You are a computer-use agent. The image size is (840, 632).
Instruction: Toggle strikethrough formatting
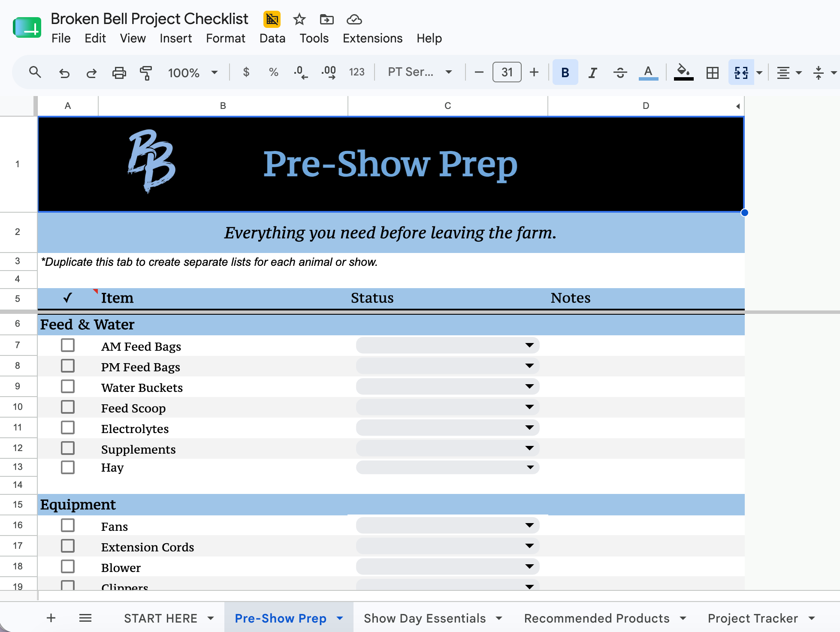[620, 72]
